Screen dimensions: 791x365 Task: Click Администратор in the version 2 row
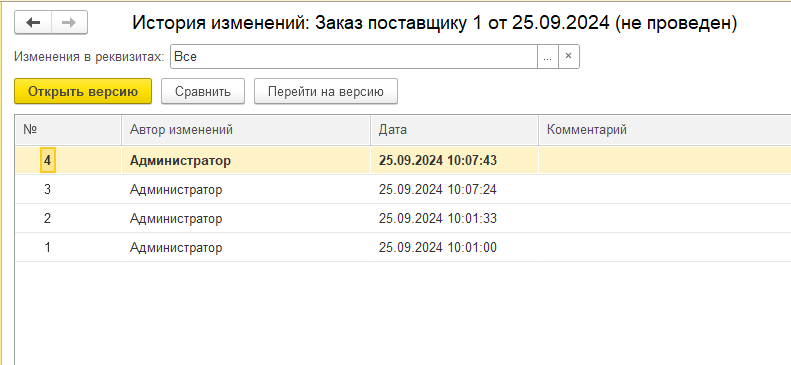(176, 219)
